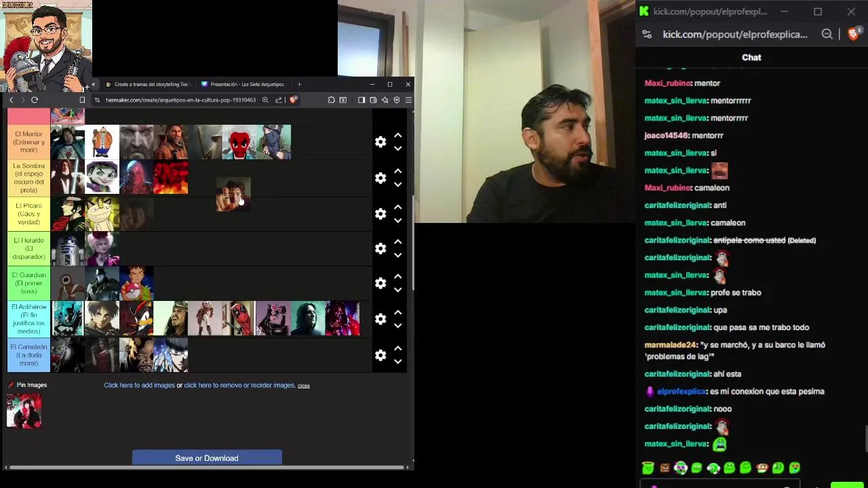
Task: Move El Pícaro row up
Action: click(x=398, y=207)
